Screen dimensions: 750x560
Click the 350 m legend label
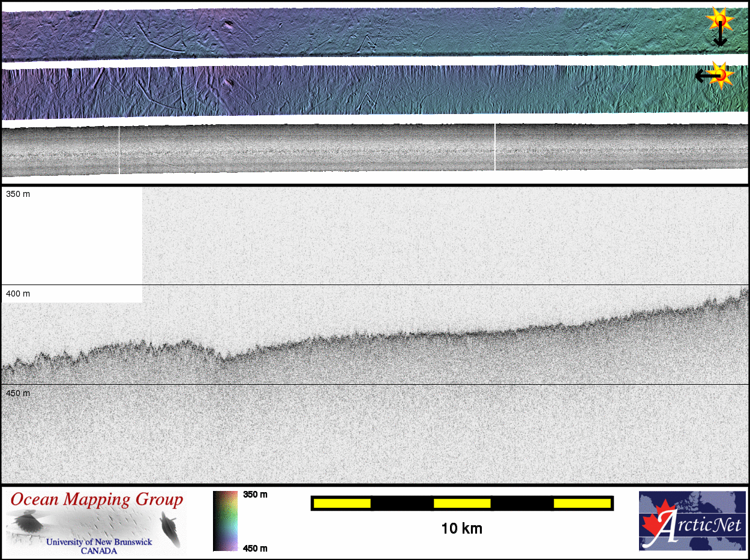(x=255, y=495)
